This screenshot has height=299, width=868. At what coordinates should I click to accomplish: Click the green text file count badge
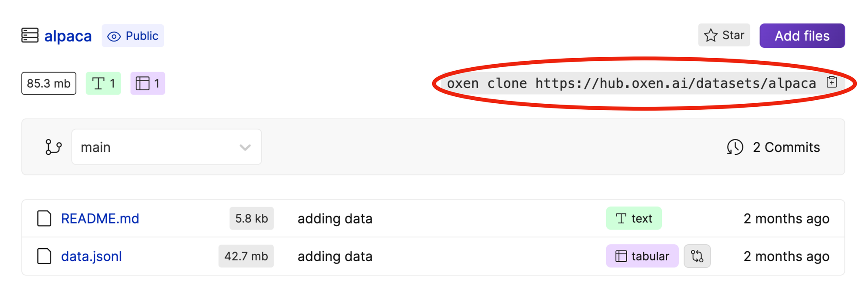click(103, 83)
